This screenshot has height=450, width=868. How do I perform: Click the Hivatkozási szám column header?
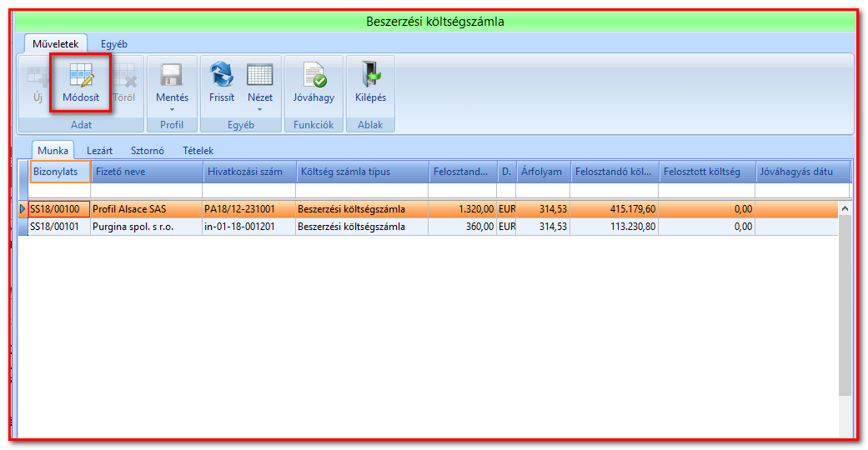250,172
